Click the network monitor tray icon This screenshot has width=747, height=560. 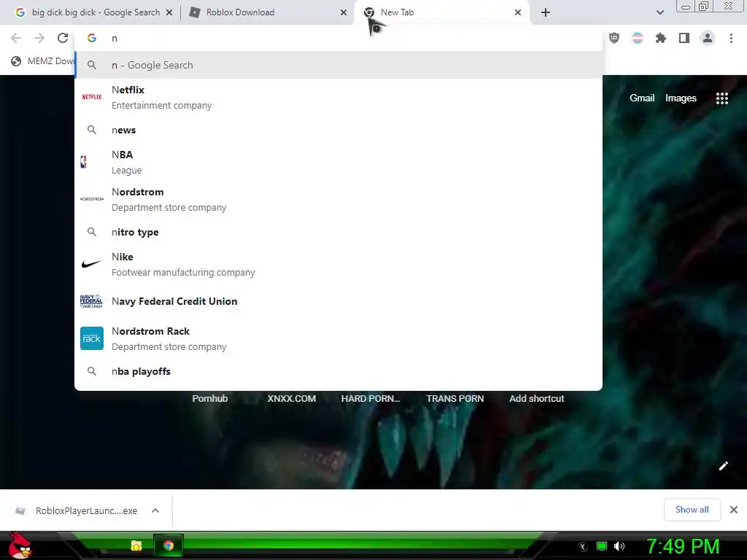[x=602, y=546]
